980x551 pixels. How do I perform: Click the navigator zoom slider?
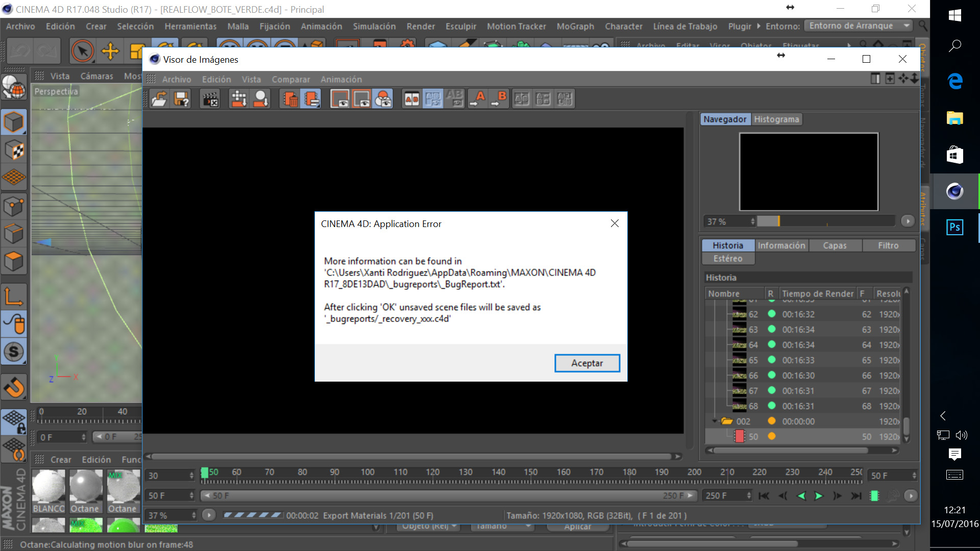coord(826,221)
